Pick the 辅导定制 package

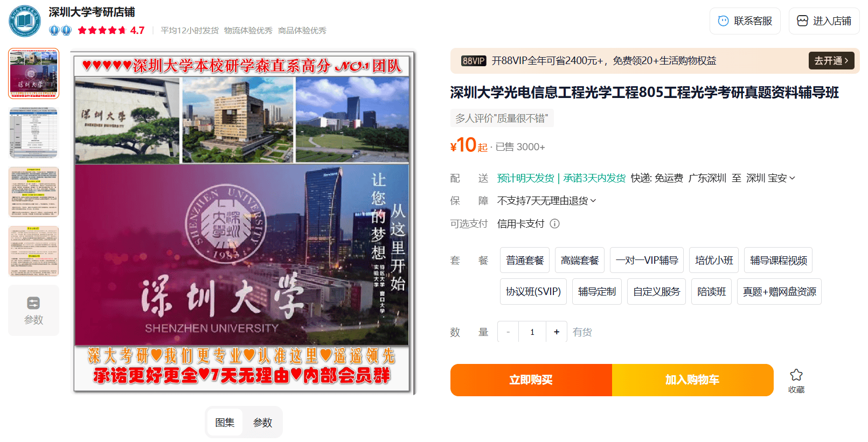point(597,292)
